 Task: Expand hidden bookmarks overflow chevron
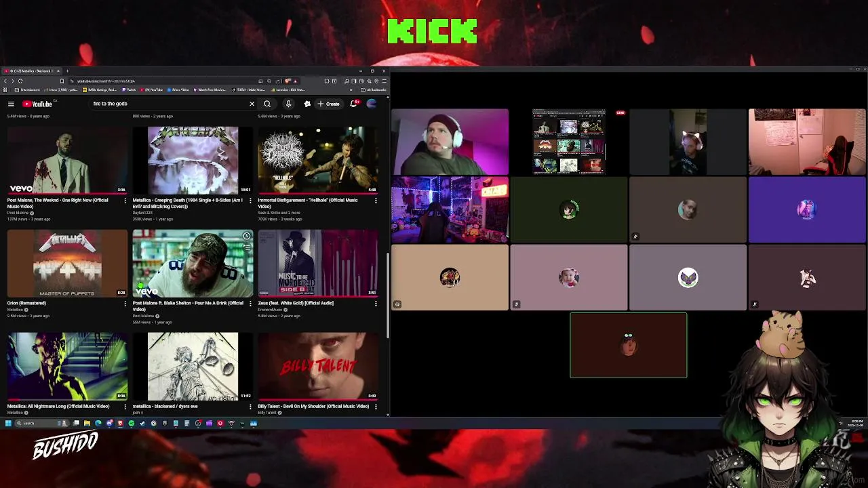(351, 89)
